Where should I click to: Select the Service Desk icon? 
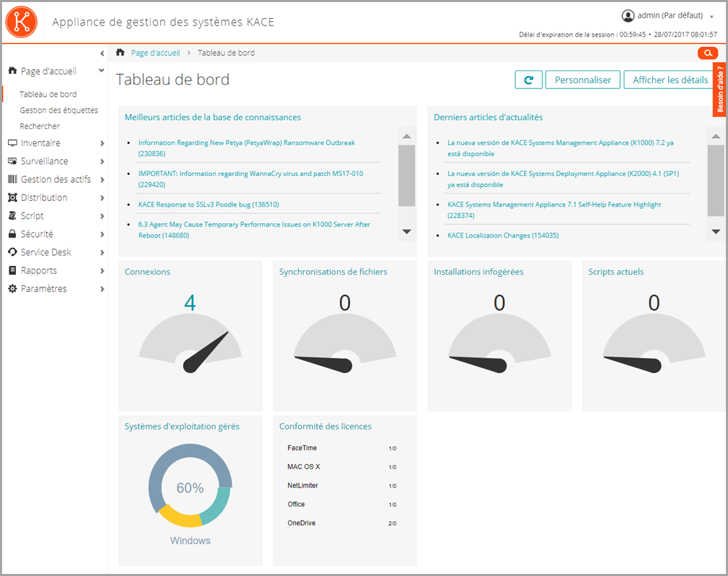[x=12, y=251]
